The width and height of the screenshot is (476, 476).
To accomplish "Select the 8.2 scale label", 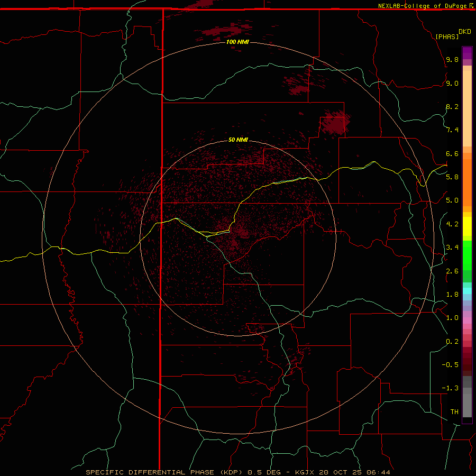I will pos(452,106).
